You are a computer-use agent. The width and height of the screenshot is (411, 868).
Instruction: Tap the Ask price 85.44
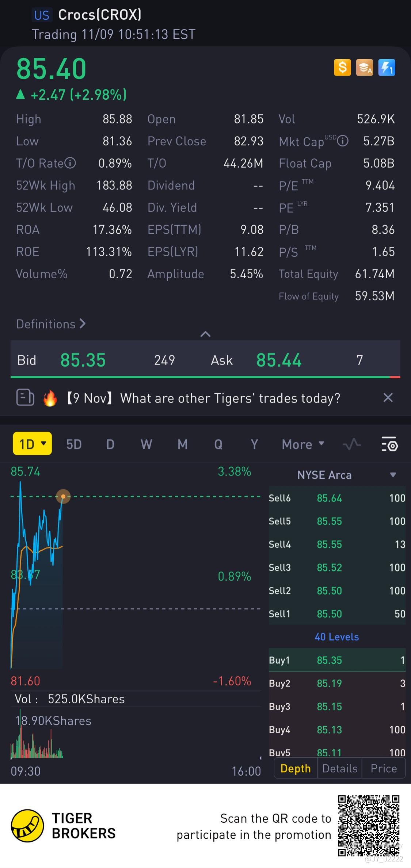[279, 360]
